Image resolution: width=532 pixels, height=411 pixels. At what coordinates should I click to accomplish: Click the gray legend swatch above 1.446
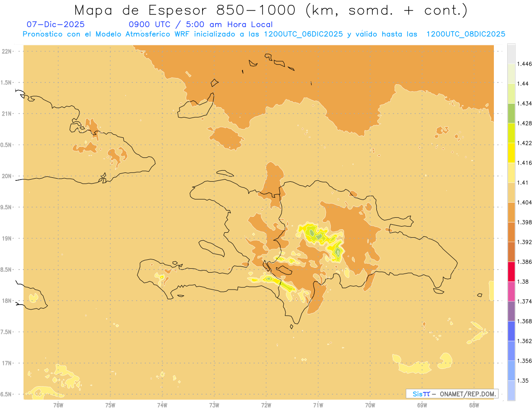click(x=511, y=54)
